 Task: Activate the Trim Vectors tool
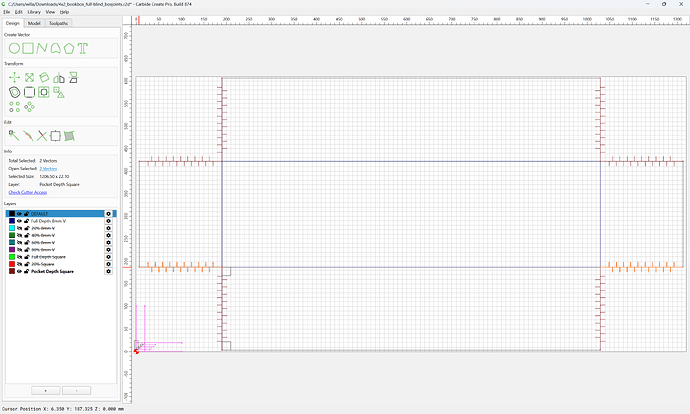pyautogui.click(x=42, y=136)
